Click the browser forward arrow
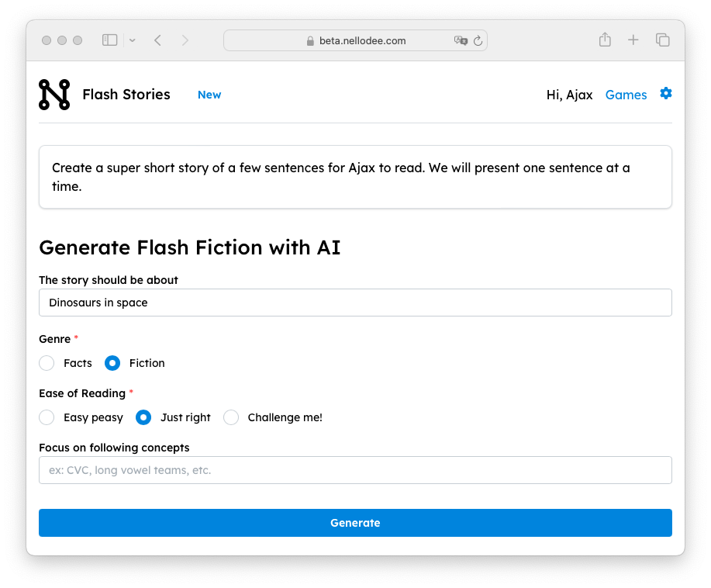 point(185,40)
